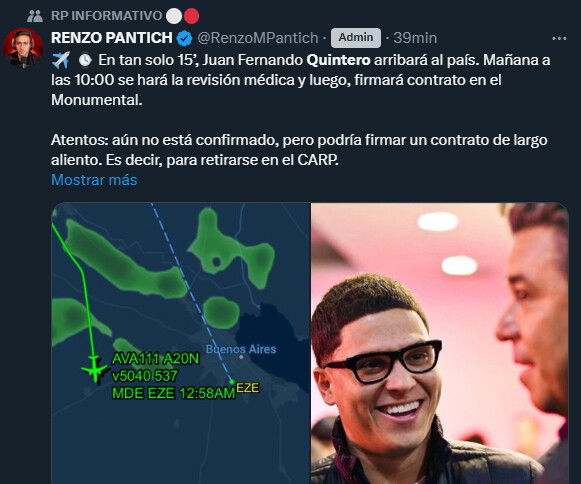
Task: Click the blue verified badge
Action: point(185,38)
